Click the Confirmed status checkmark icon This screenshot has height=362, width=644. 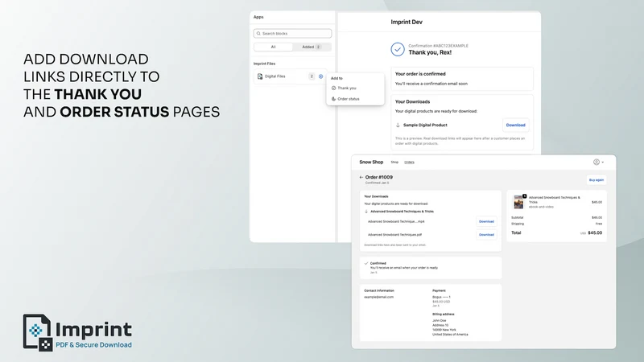click(x=366, y=263)
